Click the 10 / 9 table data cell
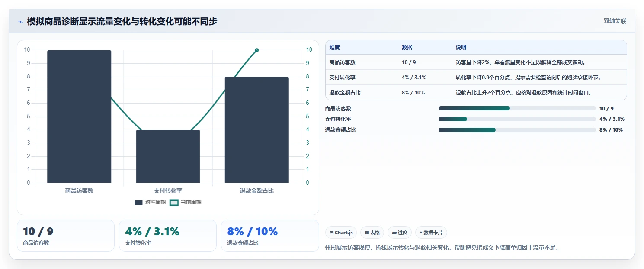644x269 pixels. (x=409, y=62)
